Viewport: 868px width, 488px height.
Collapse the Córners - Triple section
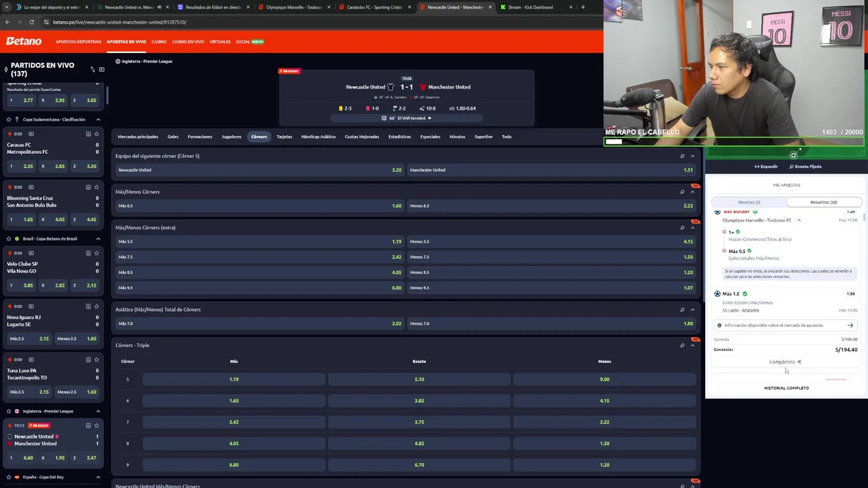[x=692, y=345]
